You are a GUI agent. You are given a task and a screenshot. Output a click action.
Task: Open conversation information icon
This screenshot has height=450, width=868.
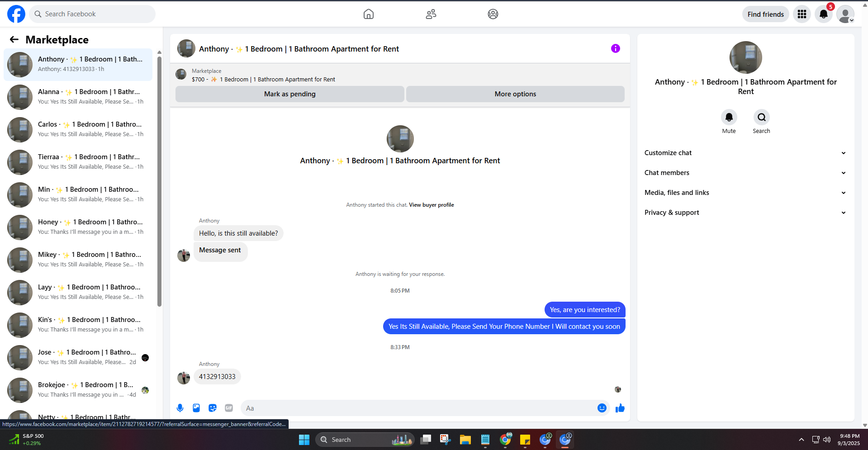pyautogui.click(x=616, y=48)
